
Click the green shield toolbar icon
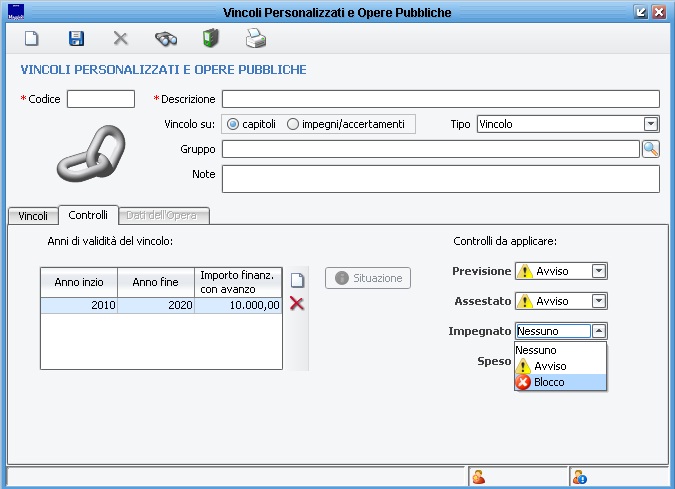(210, 39)
